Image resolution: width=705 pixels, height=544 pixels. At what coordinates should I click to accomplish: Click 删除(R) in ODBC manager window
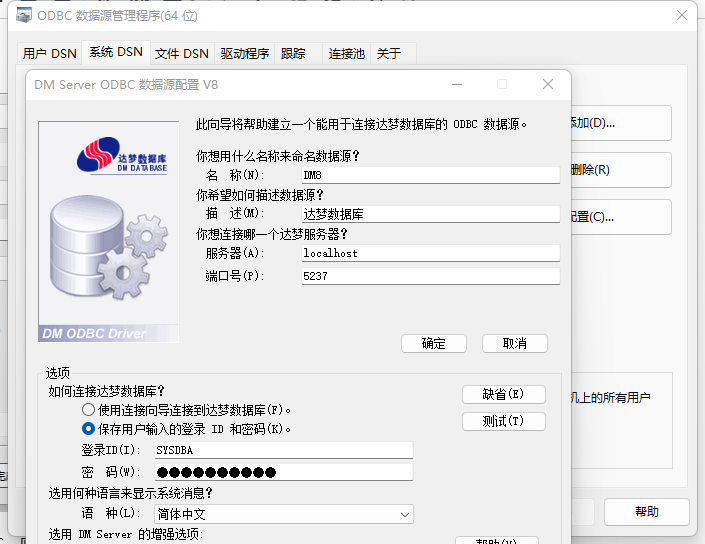tap(620, 170)
